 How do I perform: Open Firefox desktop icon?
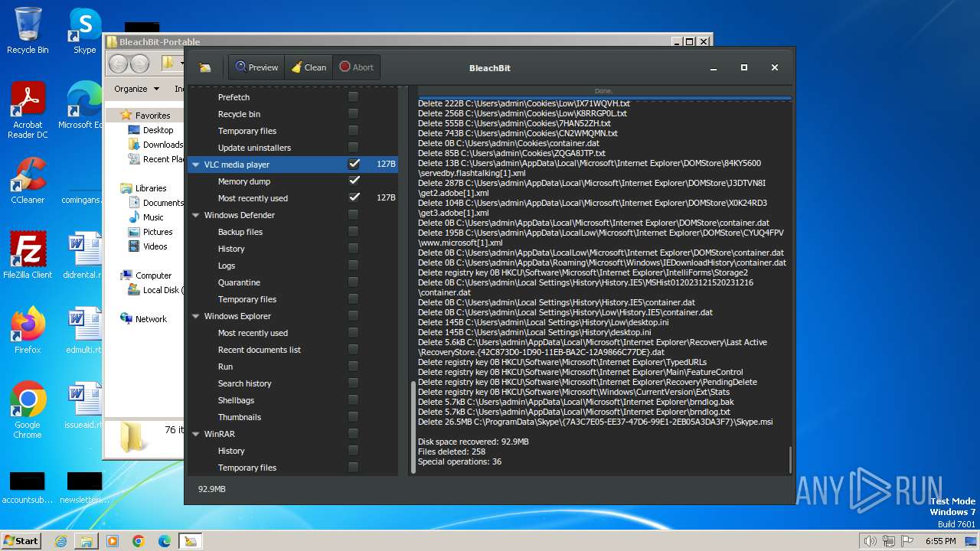[x=28, y=331]
